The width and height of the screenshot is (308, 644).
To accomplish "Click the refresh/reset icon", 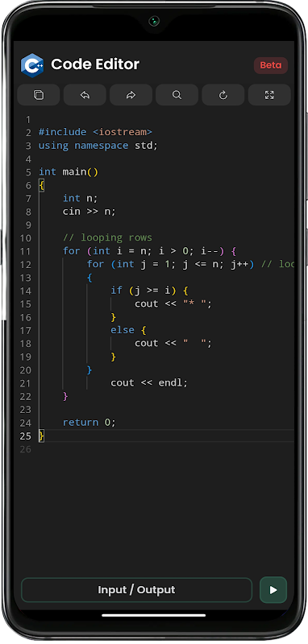I will coord(223,95).
